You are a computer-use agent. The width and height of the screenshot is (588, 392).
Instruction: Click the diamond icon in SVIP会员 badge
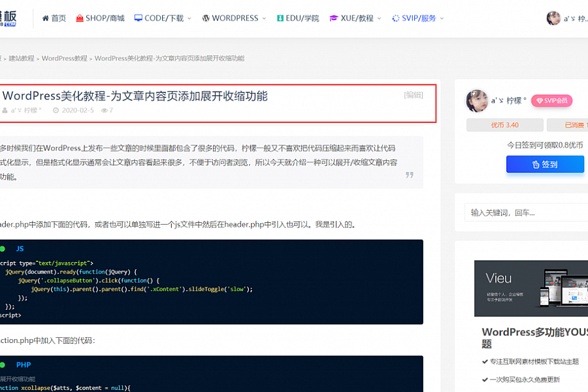tap(540, 101)
